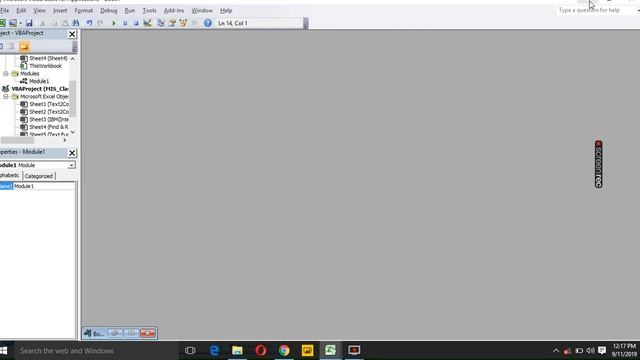Image resolution: width=640 pixels, height=360 pixels.
Task: Open the Help menu
Action: [226, 11]
